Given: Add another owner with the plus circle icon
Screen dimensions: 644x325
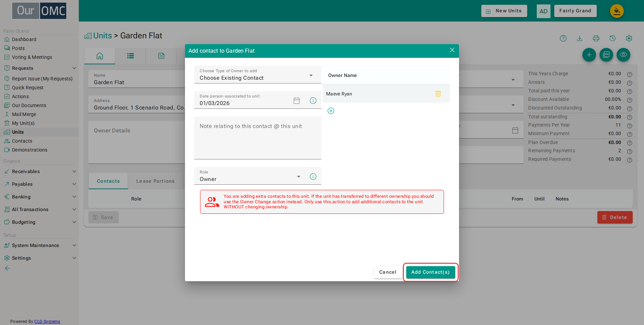Looking at the screenshot, I should pos(331,111).
